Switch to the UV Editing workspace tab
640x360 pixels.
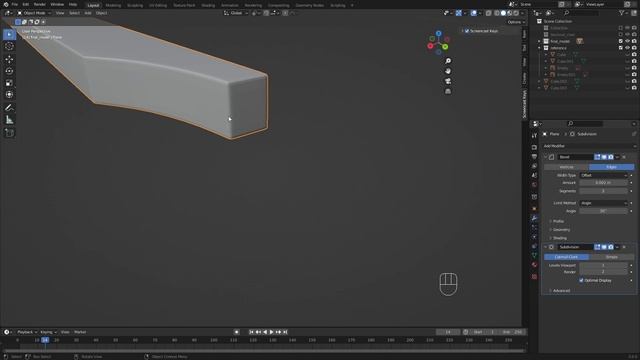(x=158, y=5)
